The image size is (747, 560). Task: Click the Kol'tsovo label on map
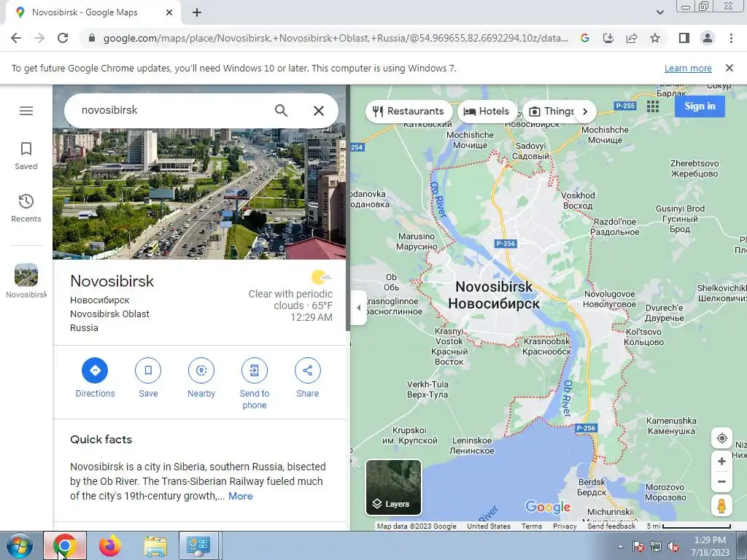(644, 337)
